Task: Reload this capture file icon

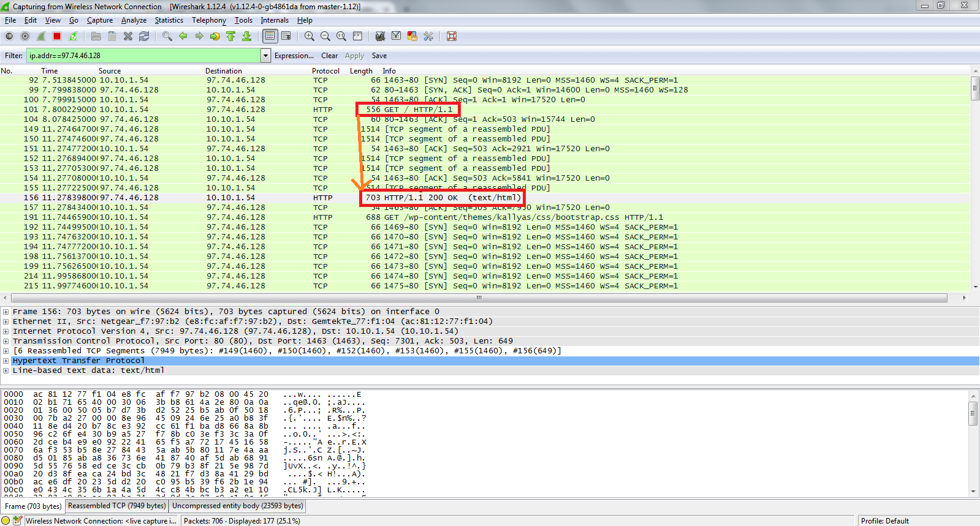Action: click(x=144, y=36)
